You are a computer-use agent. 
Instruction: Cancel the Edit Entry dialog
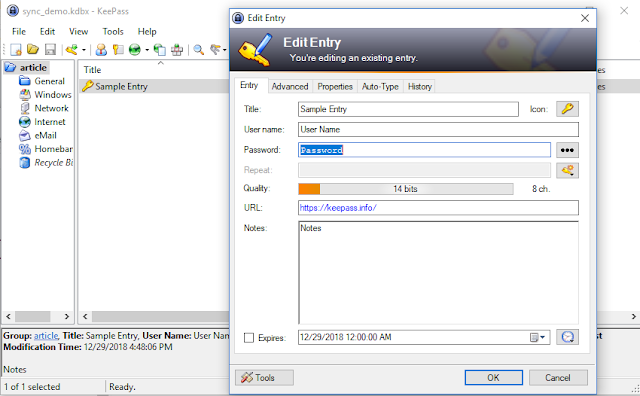point(558,378)
